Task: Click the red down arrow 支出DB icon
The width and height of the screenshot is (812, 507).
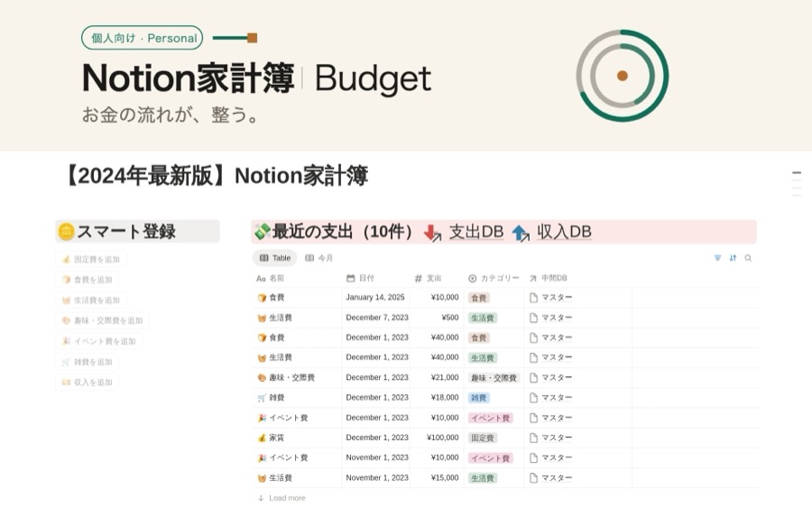Action: [x=432, y=233]
